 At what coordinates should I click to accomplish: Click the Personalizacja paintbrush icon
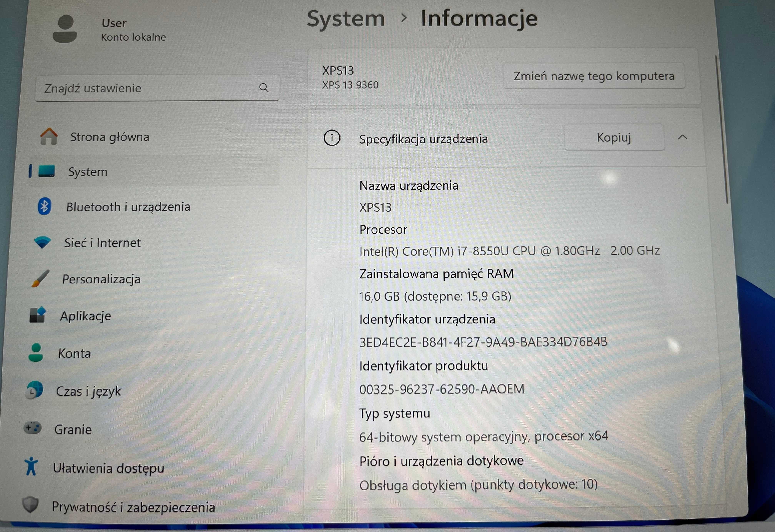pos(40,278)
